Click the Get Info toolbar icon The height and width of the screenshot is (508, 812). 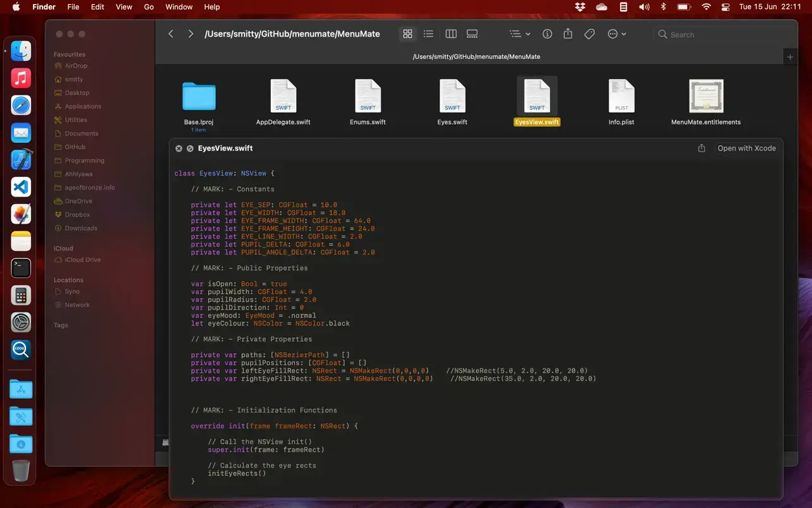[547, 34]
